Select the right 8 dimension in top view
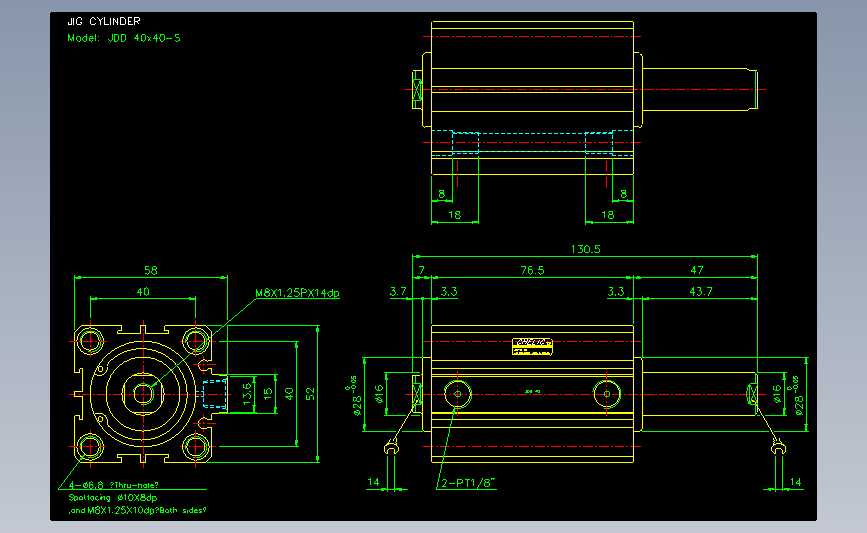 click(623, 194)
